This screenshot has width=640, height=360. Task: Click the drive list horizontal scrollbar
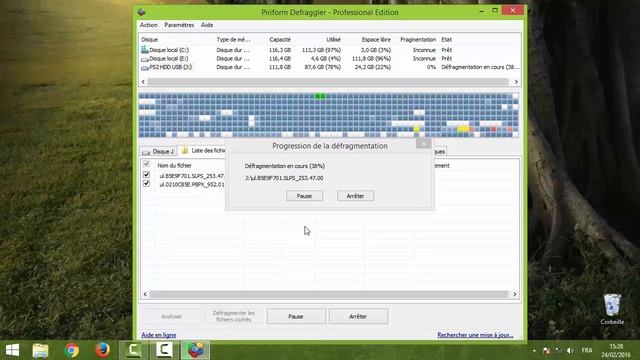(328, 82)
